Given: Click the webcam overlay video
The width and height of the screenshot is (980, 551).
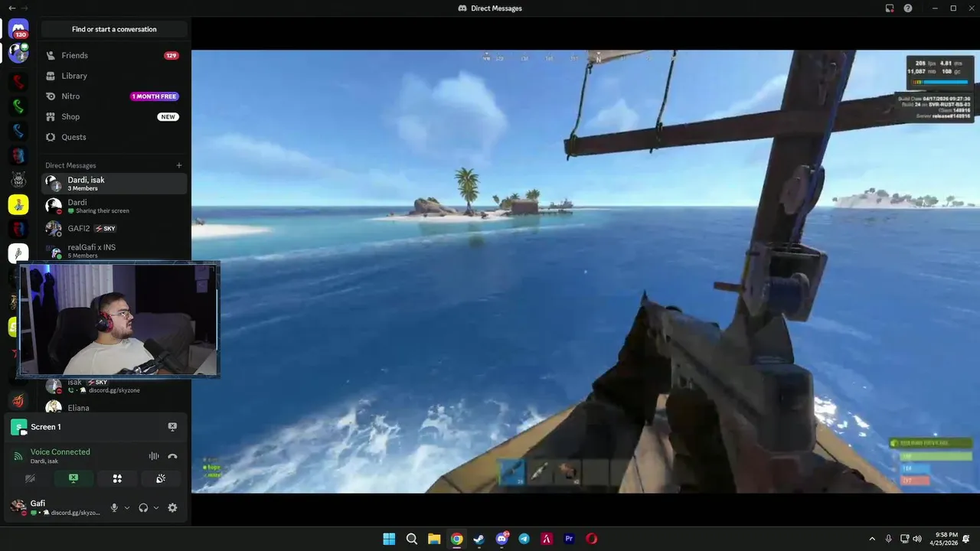Looking at the screenshot, I should [x=119, y=320].
